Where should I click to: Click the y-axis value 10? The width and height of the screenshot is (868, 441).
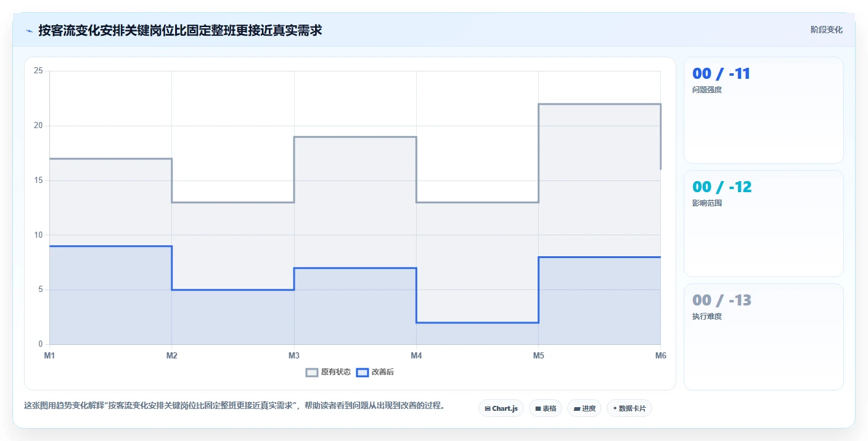click(38, 235)
